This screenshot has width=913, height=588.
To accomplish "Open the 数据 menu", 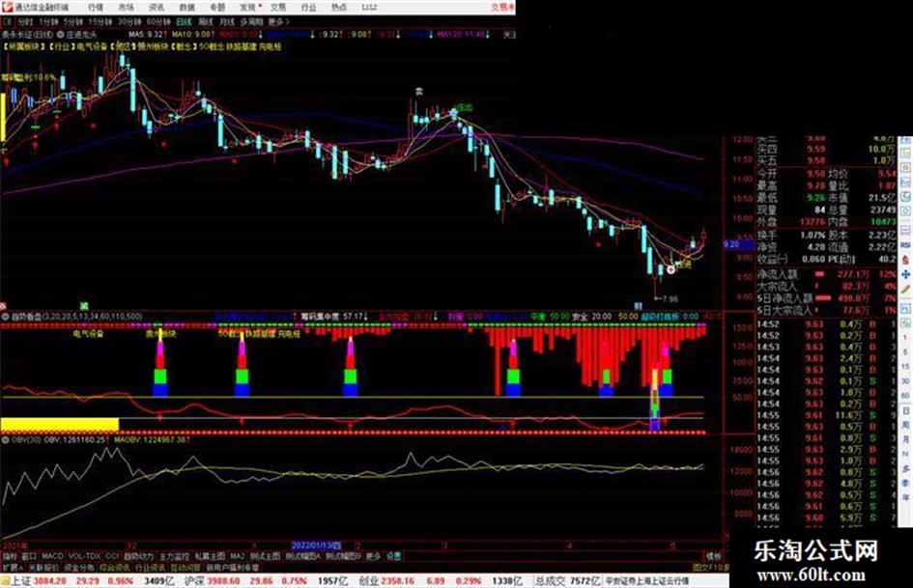I will tap(186, 8).
